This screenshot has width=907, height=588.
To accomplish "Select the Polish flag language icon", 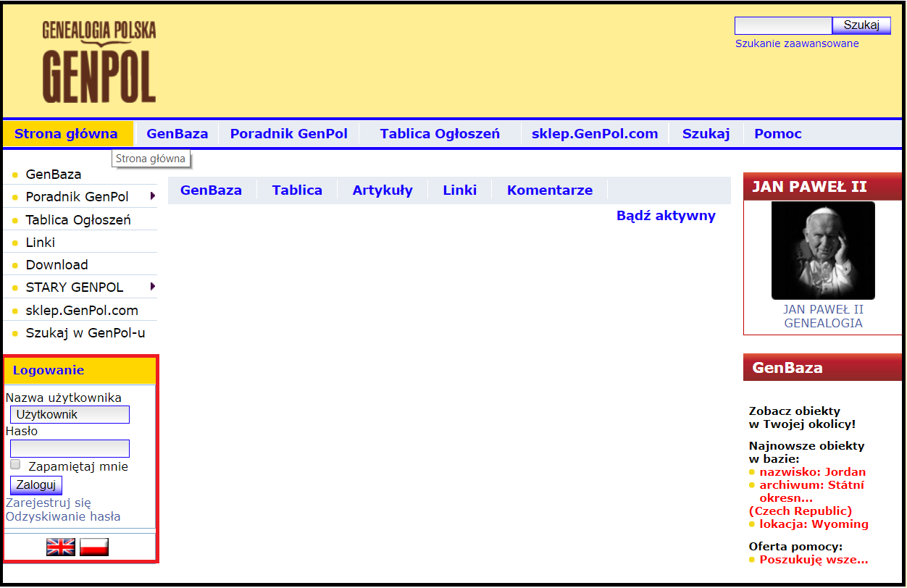I will [x=94, y=547].
